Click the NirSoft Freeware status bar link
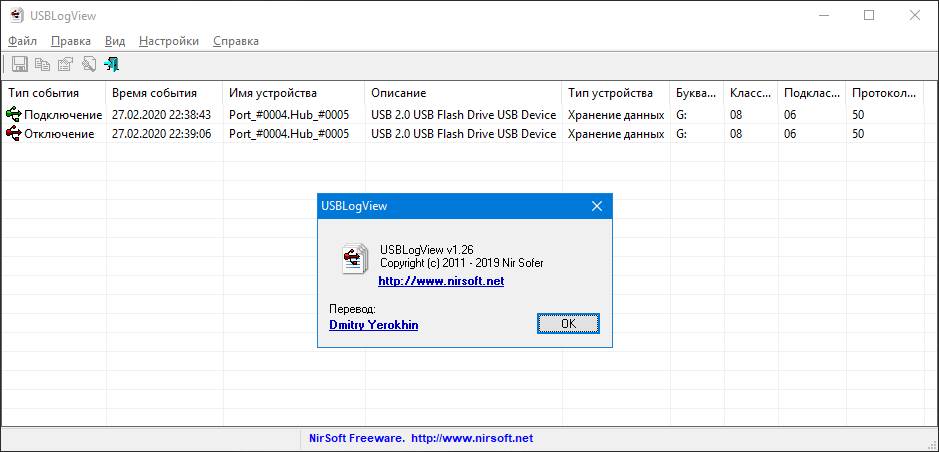 click(420, 438)
